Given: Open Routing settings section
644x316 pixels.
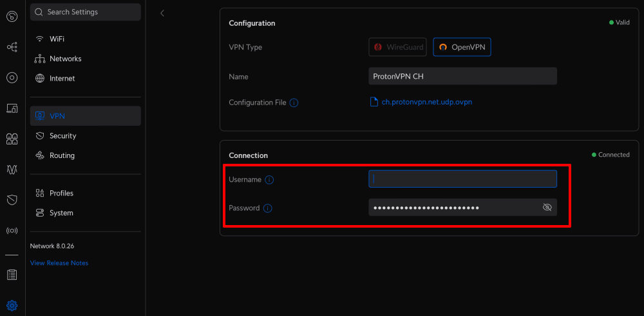Looking at the screenshot, I should [86, 155].
